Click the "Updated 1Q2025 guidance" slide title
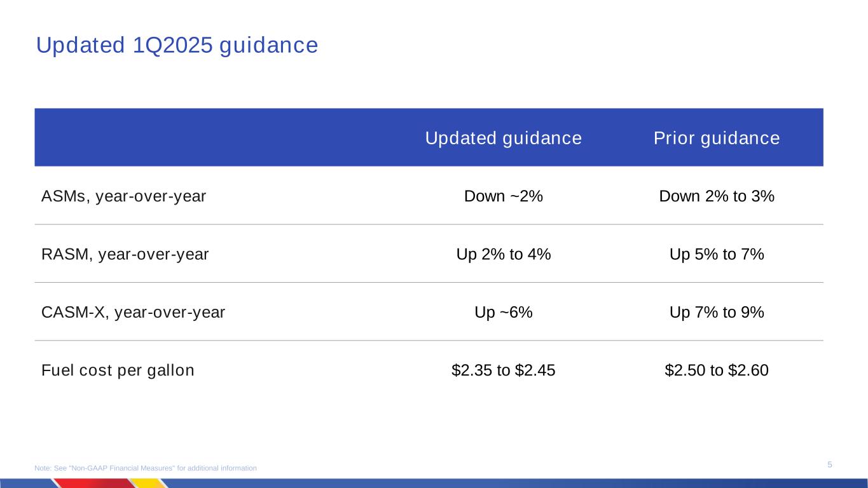868x488 pixels. tap(177, 46)
